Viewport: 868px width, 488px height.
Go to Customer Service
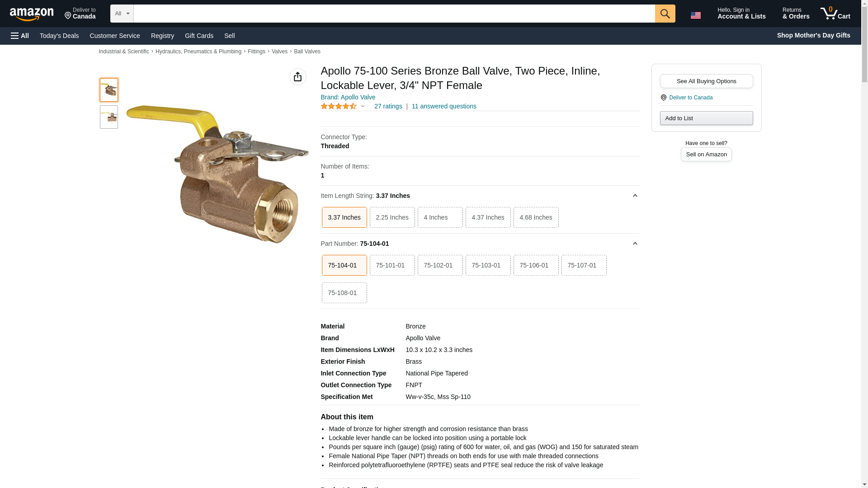115,36
